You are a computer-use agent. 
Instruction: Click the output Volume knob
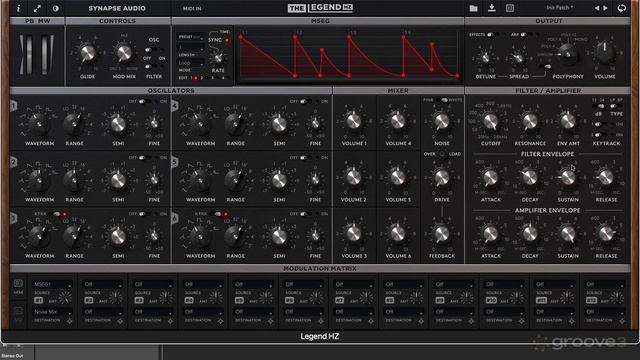[605, 52]
